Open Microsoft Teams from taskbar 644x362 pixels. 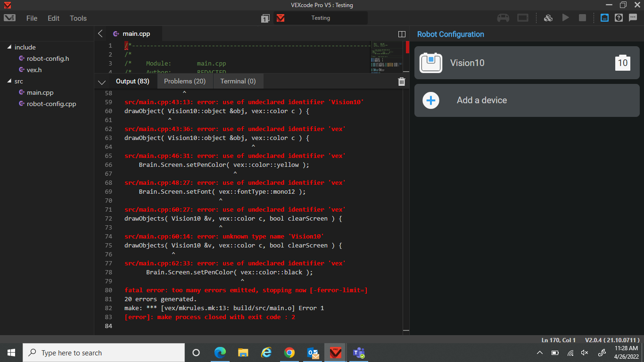(359, 353)
